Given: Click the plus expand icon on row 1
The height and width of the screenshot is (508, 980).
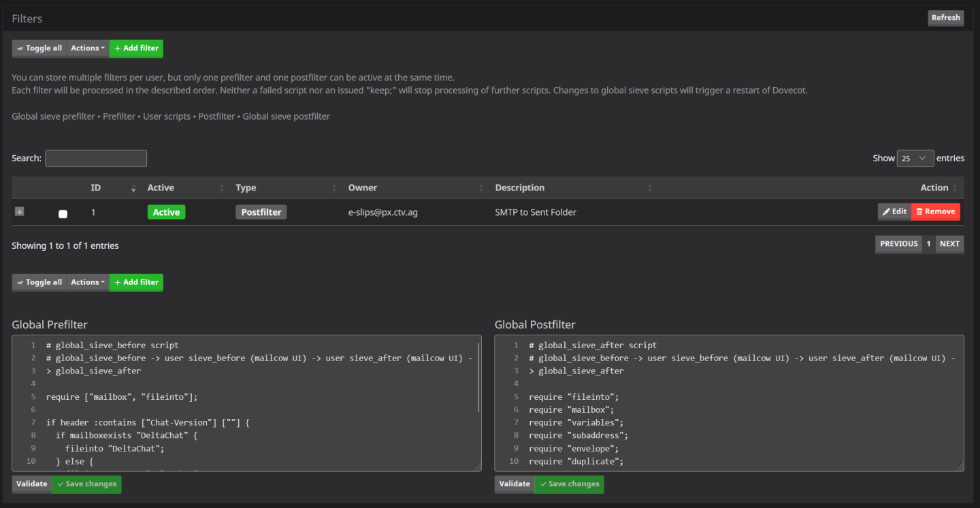Looking at the screenshot, I should tap(19, 212).
